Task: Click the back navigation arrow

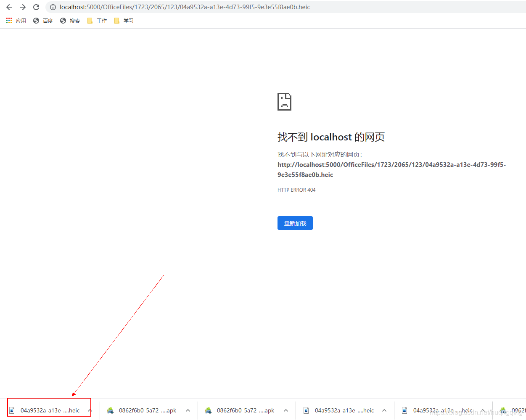Action: pyautogui.click(x=9, y=7)
